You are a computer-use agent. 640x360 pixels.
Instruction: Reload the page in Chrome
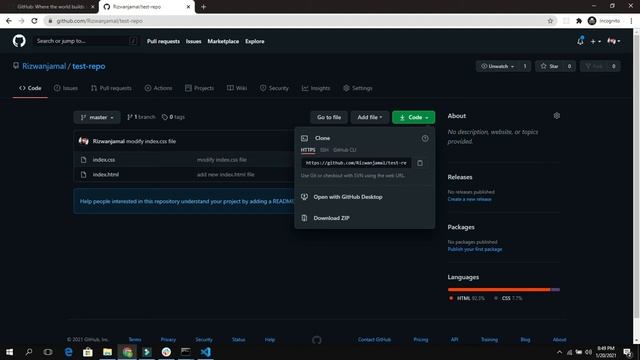(x=34, y=21)
